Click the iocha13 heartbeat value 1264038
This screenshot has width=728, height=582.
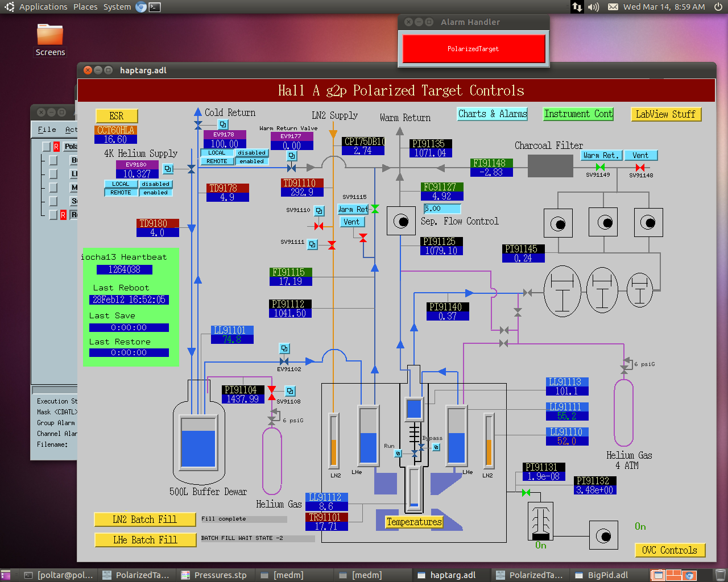coord(124,269)
